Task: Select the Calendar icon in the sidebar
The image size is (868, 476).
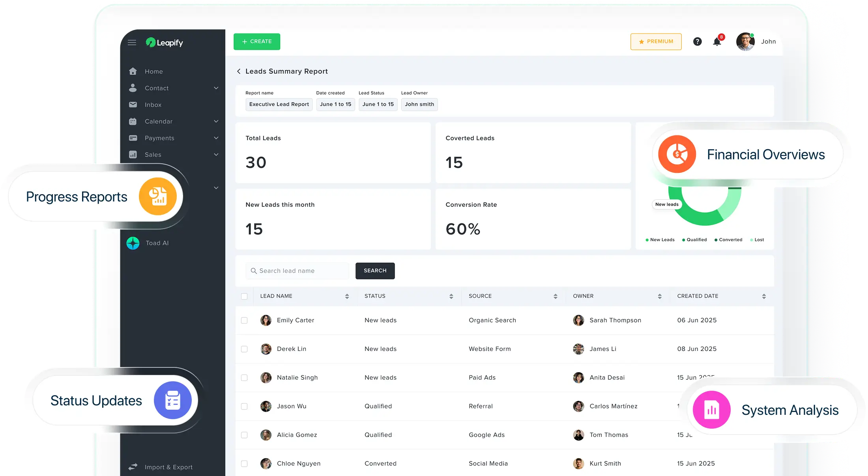Action: pyautogui.click(x=133, y=121)
